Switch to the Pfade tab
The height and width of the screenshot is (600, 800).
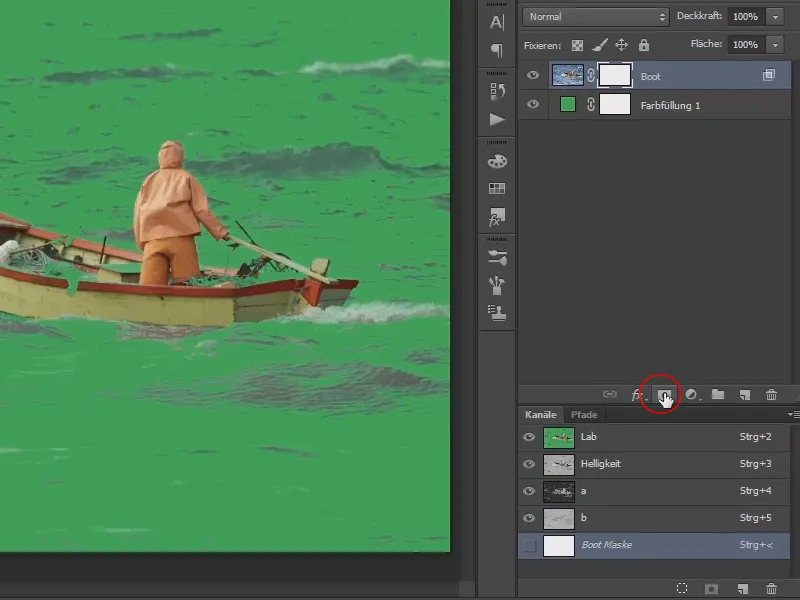coord(584,415)
